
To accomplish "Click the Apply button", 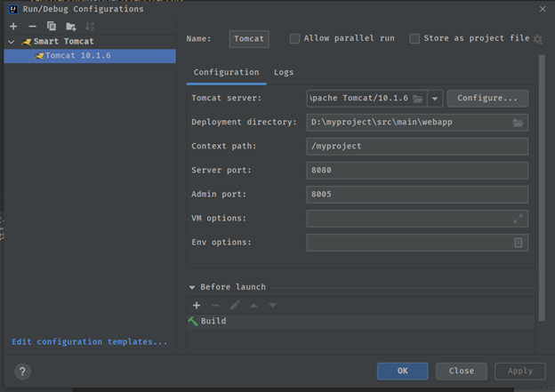I will pos(520,371).
